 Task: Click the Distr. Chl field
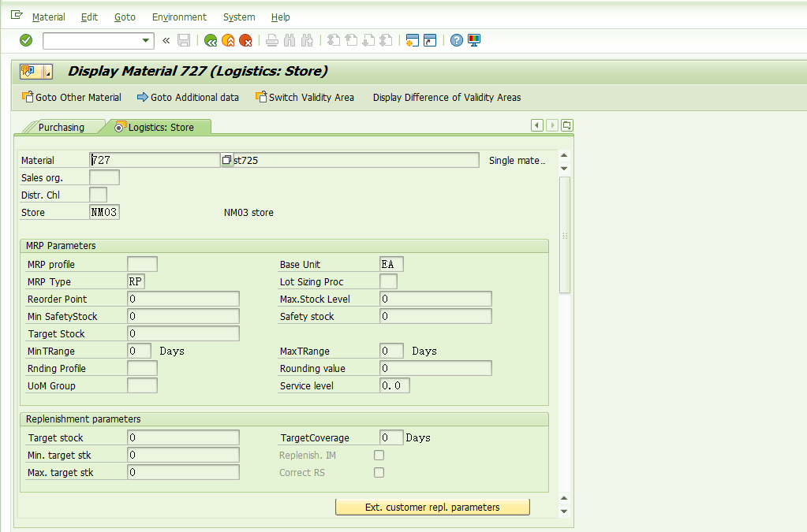tap(99, 195)
